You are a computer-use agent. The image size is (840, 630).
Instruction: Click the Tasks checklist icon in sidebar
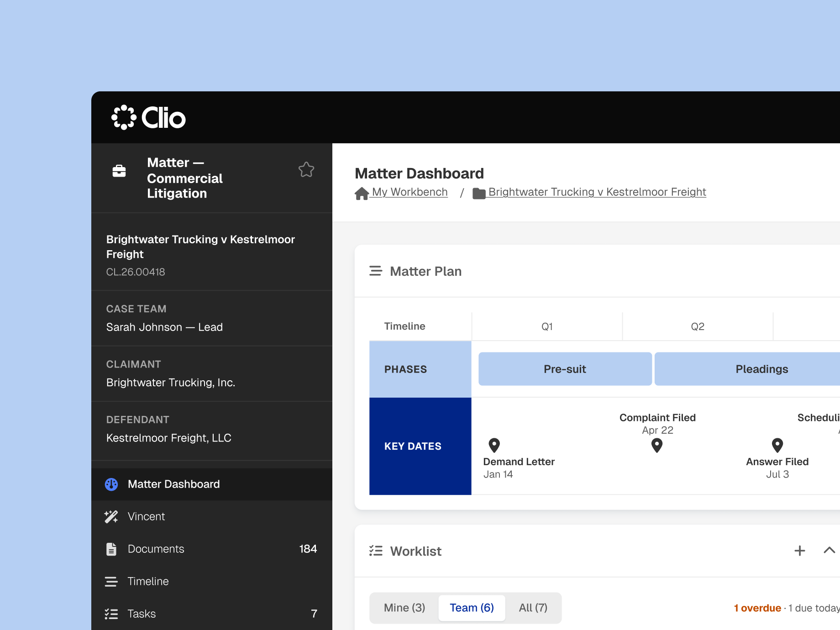tap(111, 614)
